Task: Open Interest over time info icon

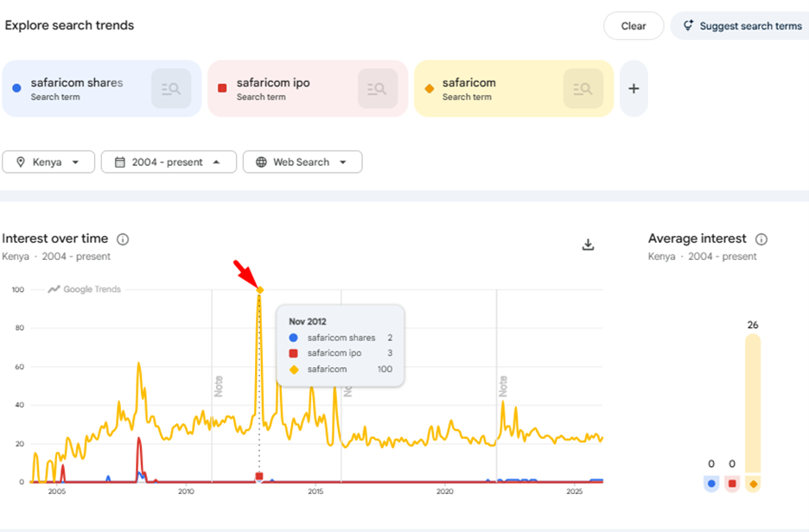Action: (123, 239)
